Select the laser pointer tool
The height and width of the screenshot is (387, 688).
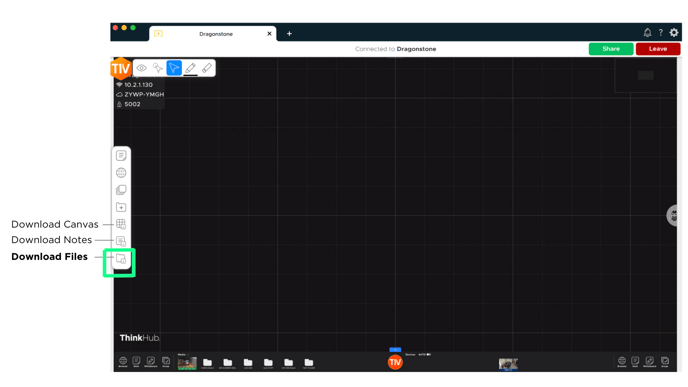click(158, 68)
